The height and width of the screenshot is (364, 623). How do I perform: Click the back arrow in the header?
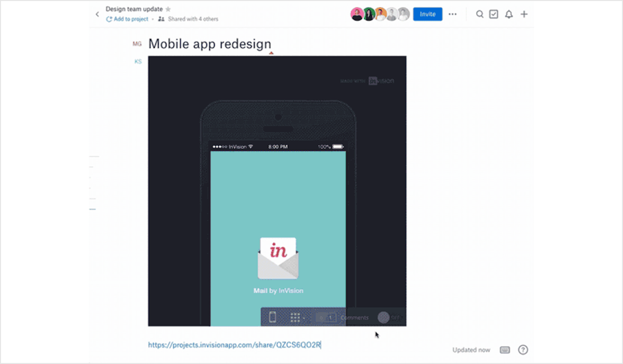click(x=97, y=14)
